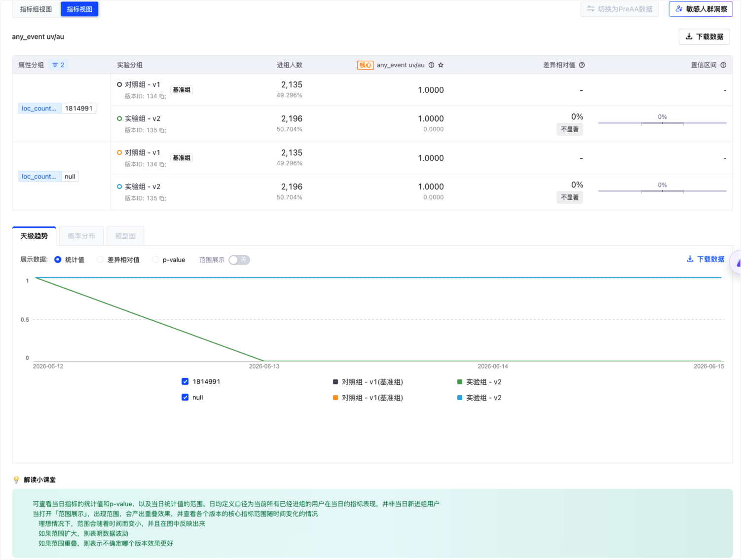Click top 下载数据 button
The width and height of the screenshot is (741, 560).
(704, 37)
